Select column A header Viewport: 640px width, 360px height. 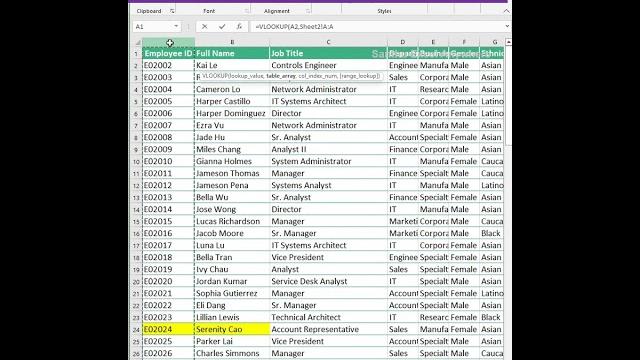pyautogui.click(x=168, y=42)
